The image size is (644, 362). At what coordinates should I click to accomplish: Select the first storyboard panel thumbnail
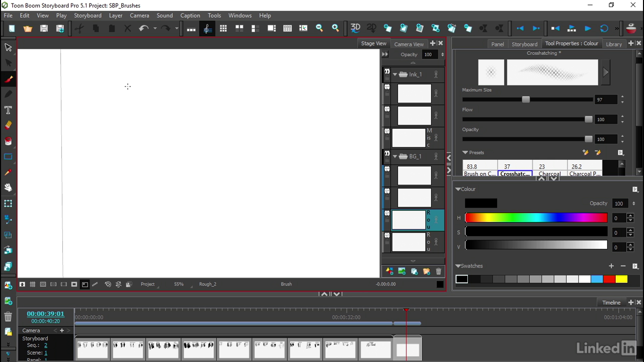point(93,348)
